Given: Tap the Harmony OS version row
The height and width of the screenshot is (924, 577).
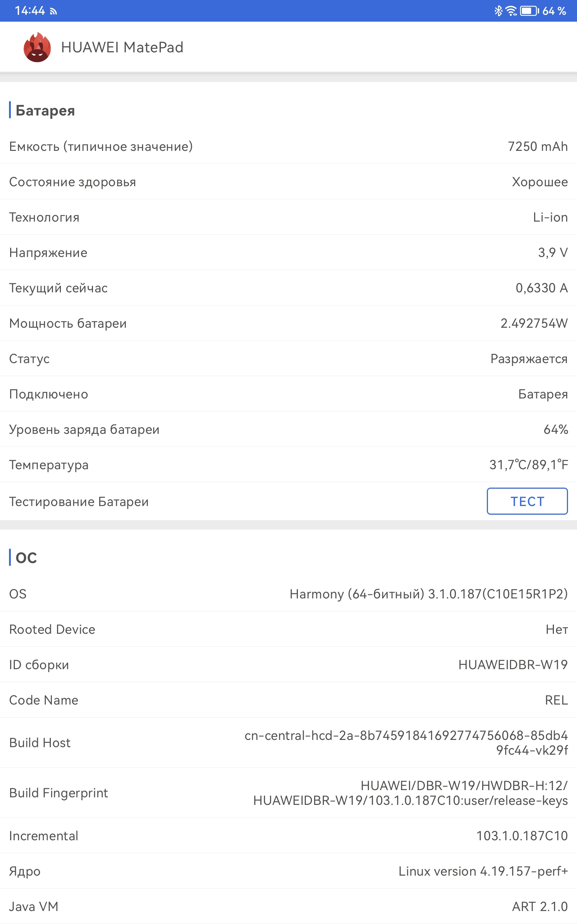Looking at the screenshot, I should click(288, 594).
